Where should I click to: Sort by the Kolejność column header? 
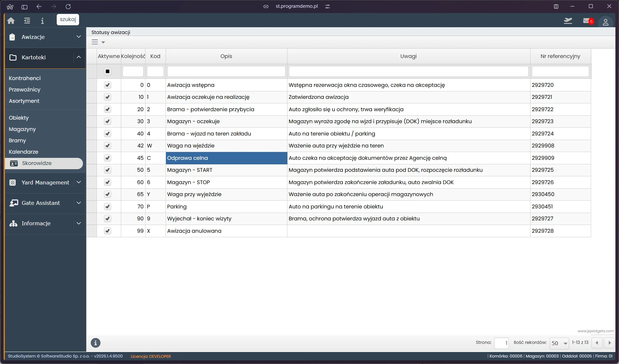[x=133, y=56]
